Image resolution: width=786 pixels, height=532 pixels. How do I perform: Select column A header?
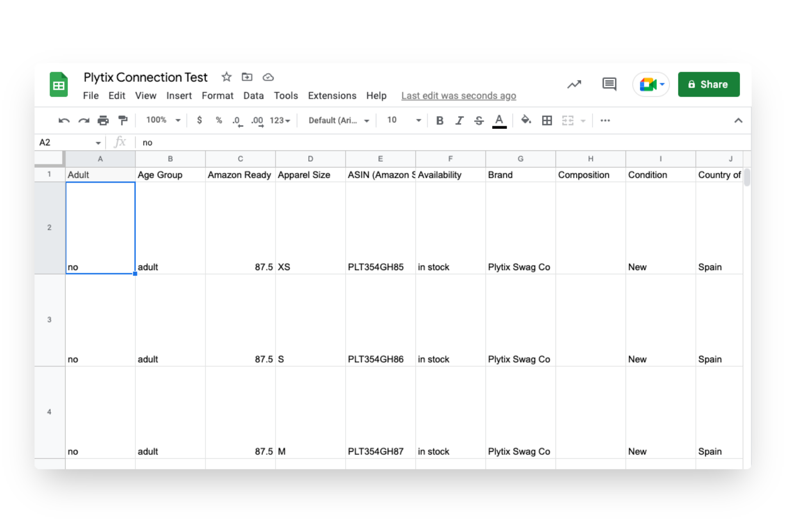coord(100,159)
